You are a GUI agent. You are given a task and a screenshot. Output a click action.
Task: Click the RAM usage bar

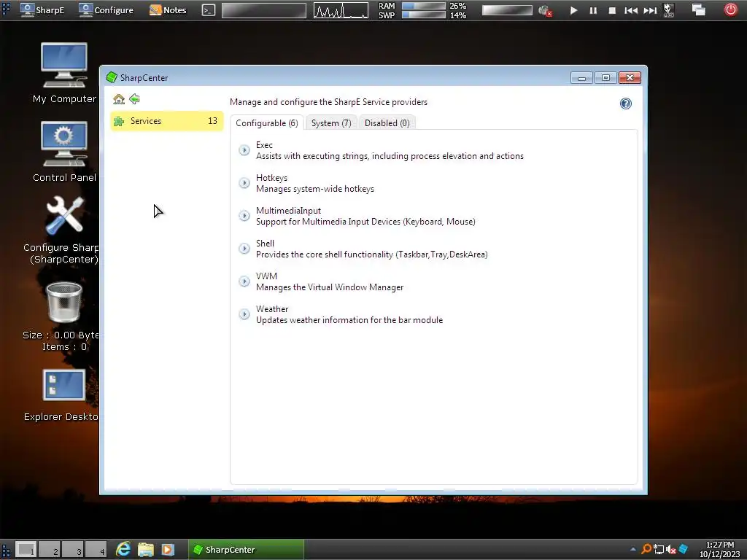(424, 6)
